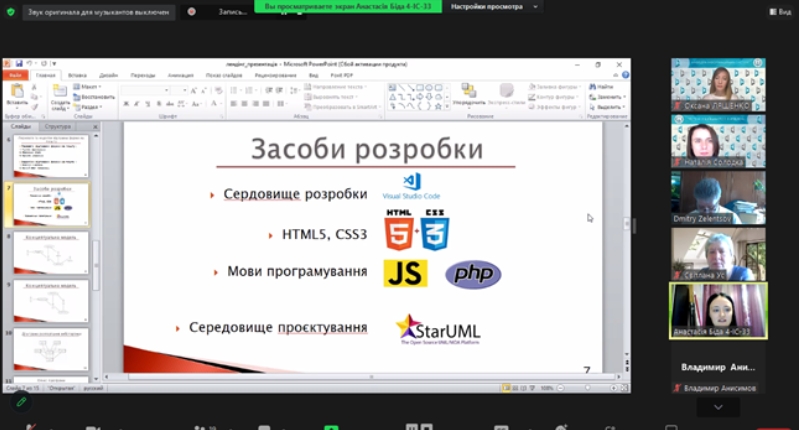
Task: Switch to the Design (Дизайн) tab
Action: tap(109, 75)
